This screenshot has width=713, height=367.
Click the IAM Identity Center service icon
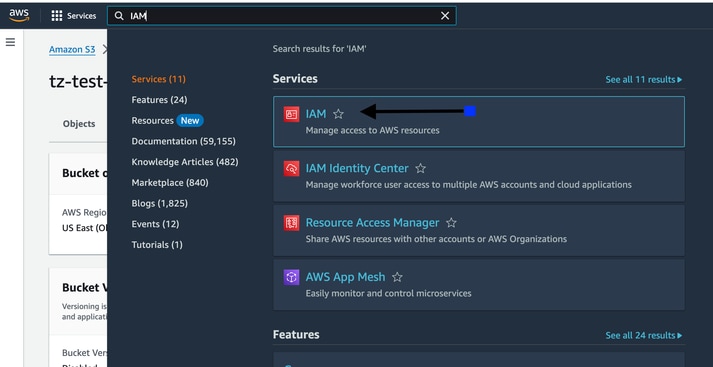coord(291,169)
